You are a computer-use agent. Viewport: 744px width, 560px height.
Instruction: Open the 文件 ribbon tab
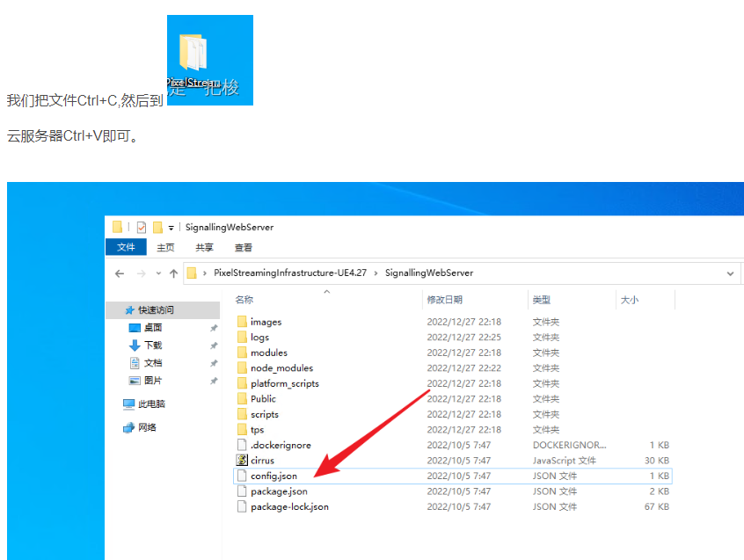(x=126, y=247)
